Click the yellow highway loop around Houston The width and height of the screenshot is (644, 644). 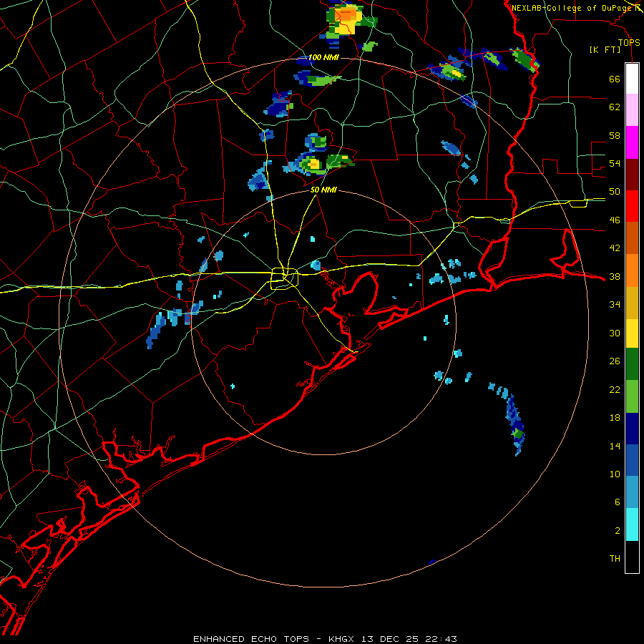[x=284, y=278]
